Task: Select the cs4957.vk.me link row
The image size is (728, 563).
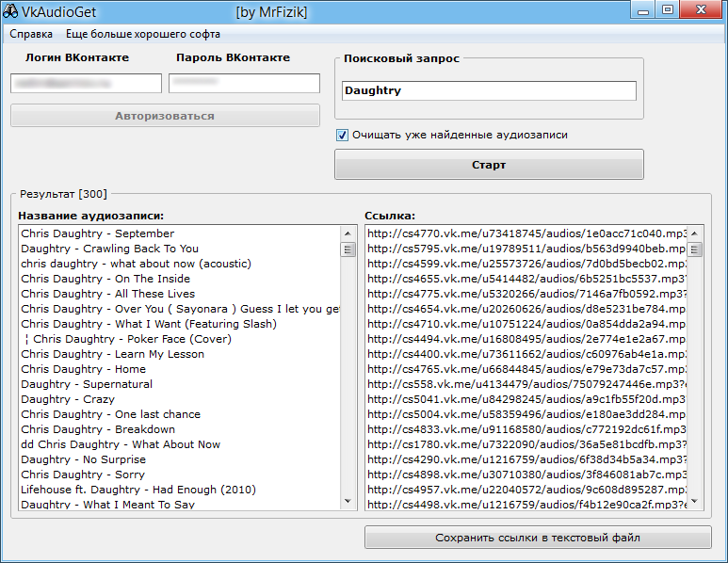Action: (526, 490)
